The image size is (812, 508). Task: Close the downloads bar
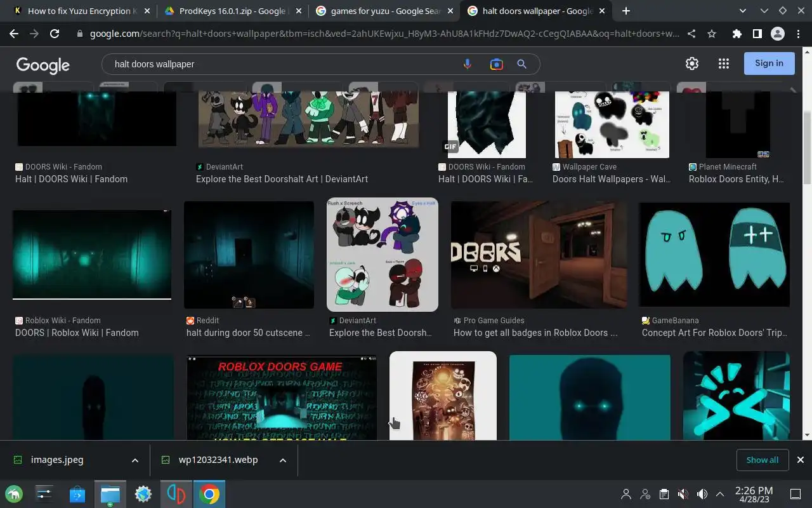(800, 460)
